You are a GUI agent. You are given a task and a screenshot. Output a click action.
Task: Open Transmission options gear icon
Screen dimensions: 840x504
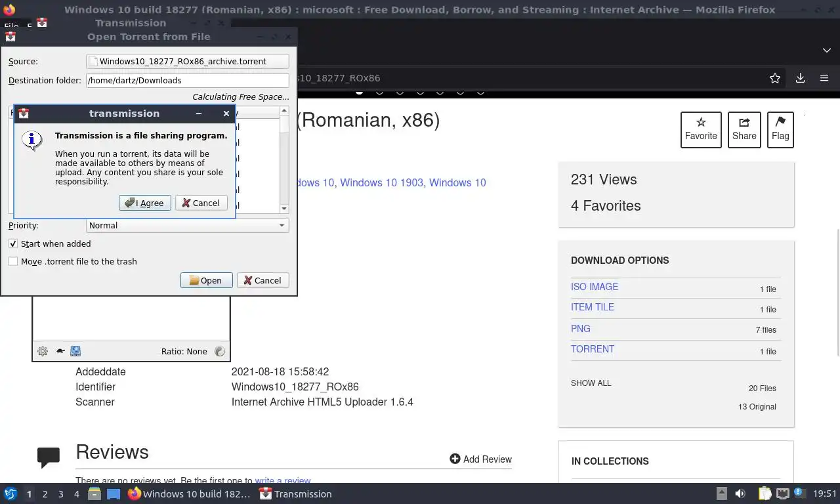[43, 351]
